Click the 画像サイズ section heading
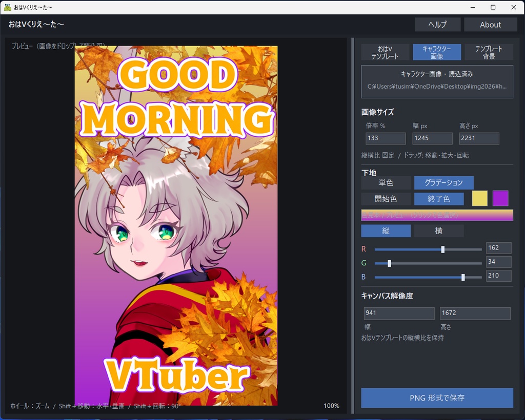Image resolution: width=525 pixels, height=420 pixels. 378,112
